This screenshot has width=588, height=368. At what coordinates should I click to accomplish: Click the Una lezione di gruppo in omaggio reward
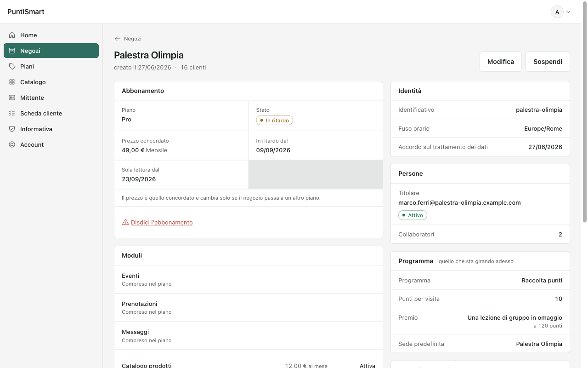pyautogui.click(x=515, y=318)
